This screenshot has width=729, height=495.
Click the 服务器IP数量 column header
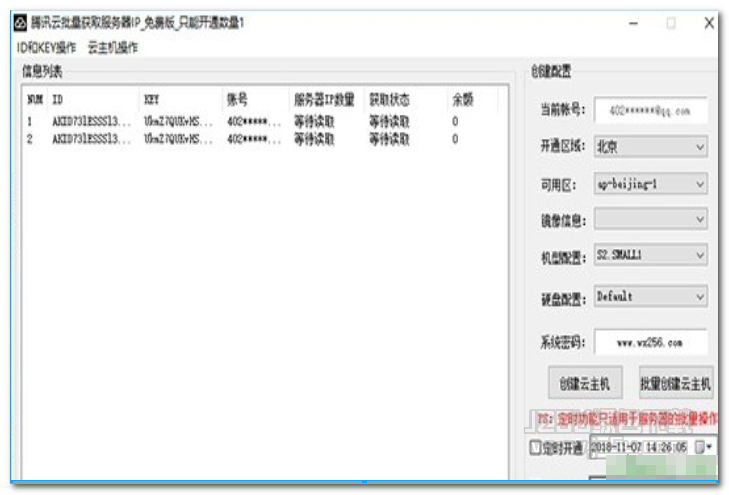[324, 100]
